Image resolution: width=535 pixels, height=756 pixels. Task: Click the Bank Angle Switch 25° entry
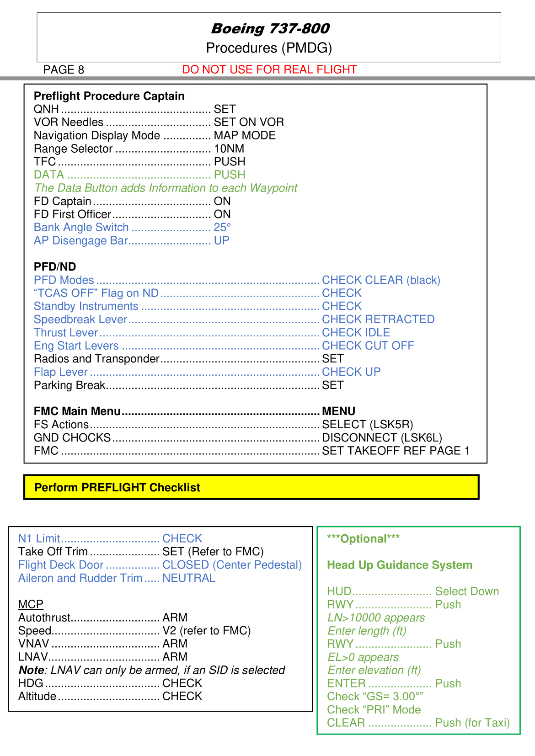133,227
